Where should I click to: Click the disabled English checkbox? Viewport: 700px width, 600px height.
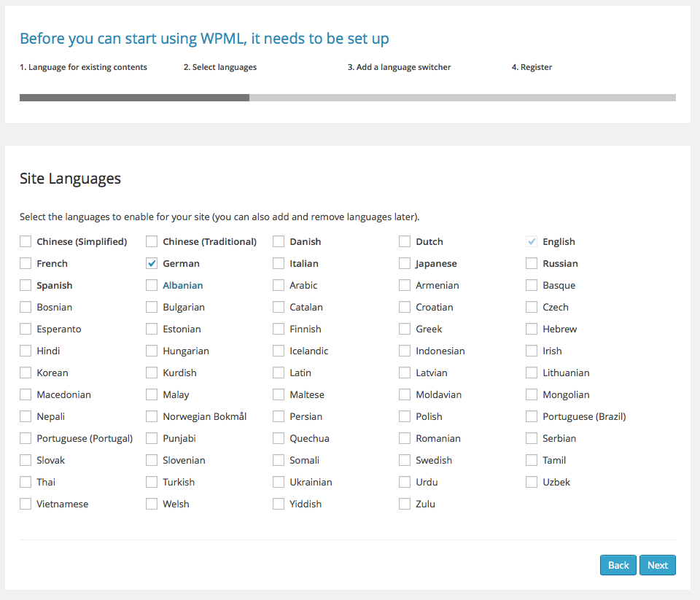click(x=532, y=241)
